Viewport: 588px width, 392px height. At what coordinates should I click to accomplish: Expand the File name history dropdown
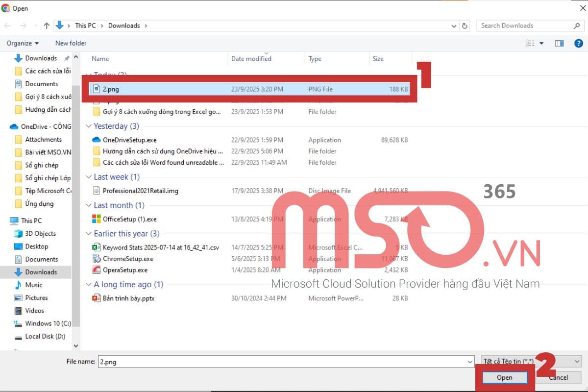(x=470, y=362)
